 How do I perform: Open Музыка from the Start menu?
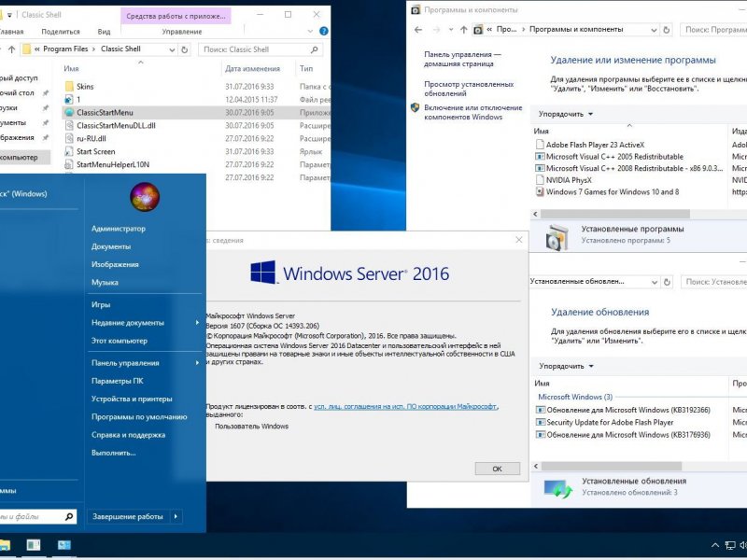pos(105,283)
